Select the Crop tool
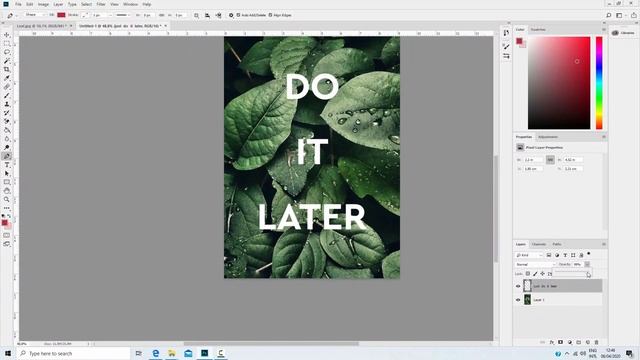 coord(7,69)
